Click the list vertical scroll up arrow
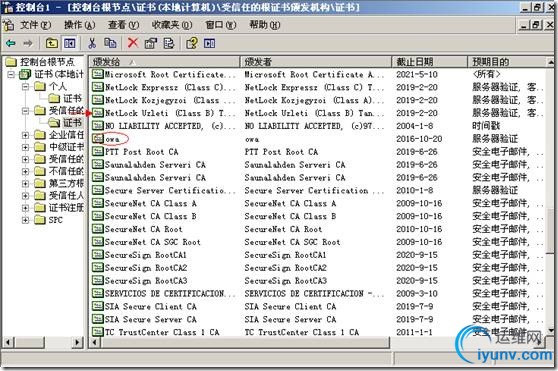The width and height of the screenshot is (558, 371). (x=550, y=62)
